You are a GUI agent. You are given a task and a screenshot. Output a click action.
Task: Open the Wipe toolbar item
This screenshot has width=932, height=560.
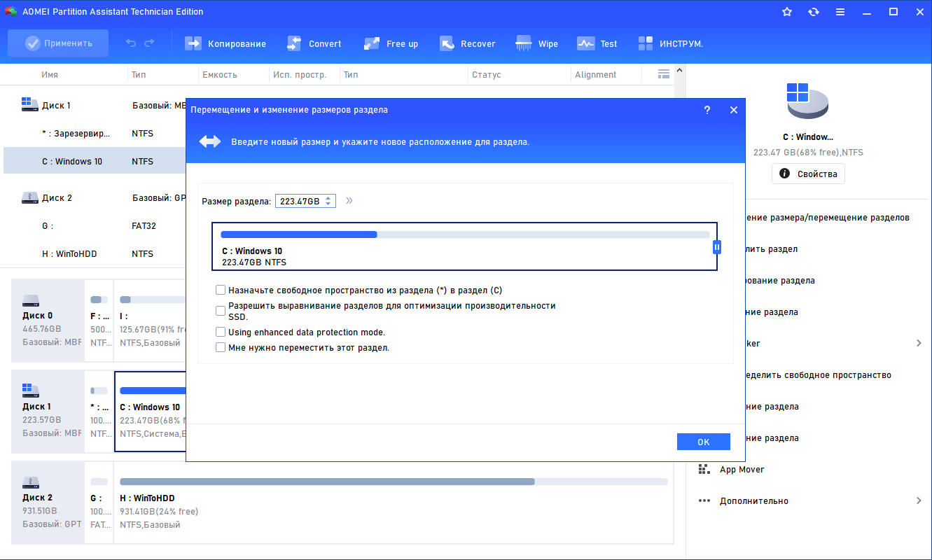click(x=536, y=43)
